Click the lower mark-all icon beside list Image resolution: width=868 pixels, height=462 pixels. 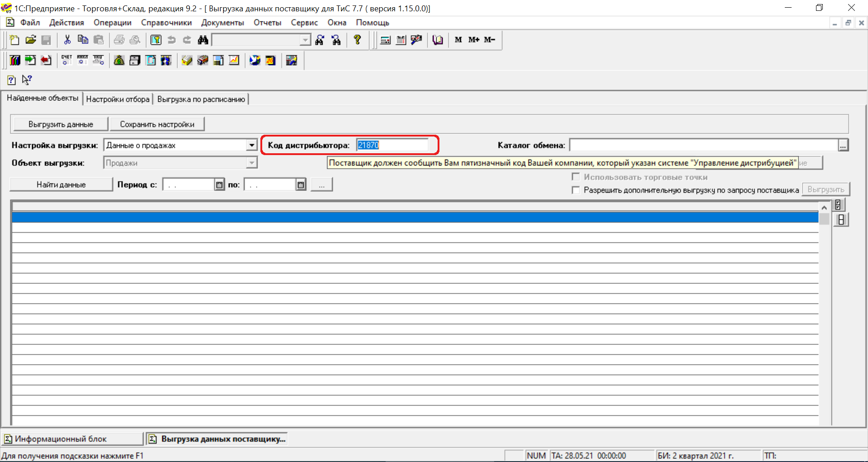point(841,220)
